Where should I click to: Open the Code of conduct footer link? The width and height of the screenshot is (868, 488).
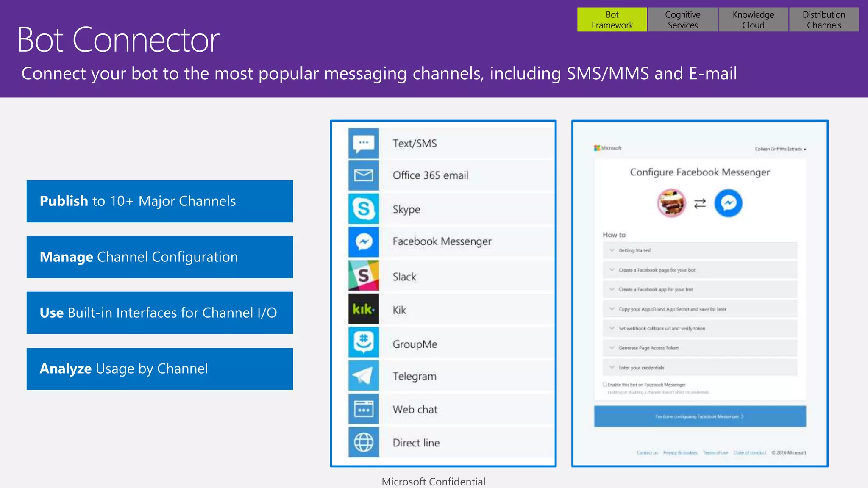coord(750,453)
